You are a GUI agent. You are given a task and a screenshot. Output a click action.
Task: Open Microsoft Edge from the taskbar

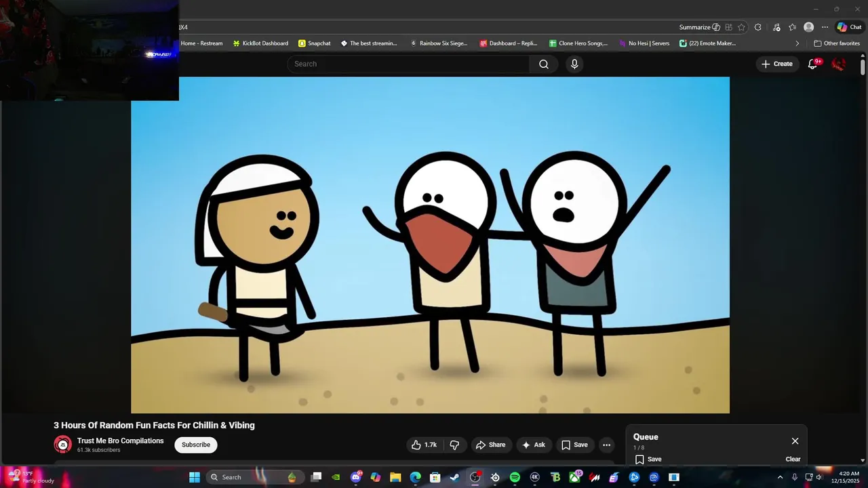(415, 477)
